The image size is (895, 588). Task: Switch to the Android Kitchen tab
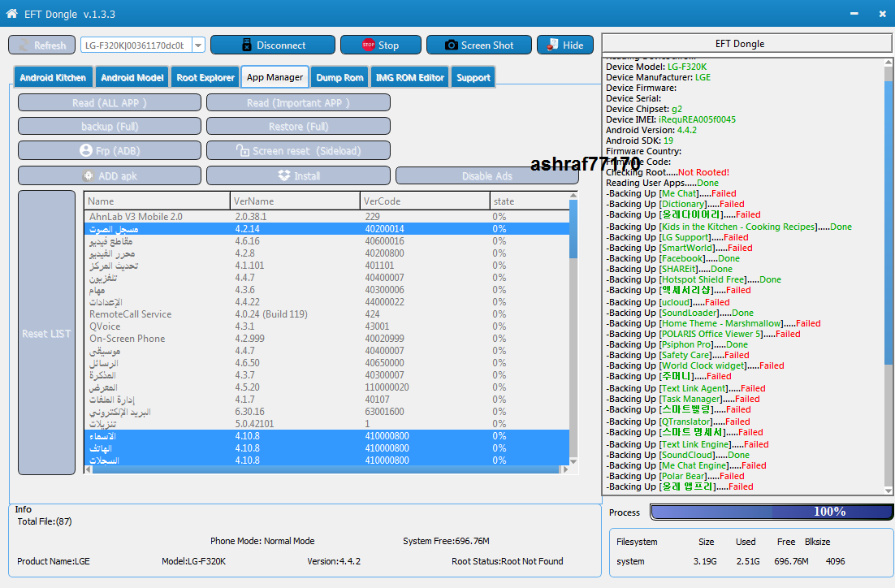pyautogui.click(x=53, y=78)
